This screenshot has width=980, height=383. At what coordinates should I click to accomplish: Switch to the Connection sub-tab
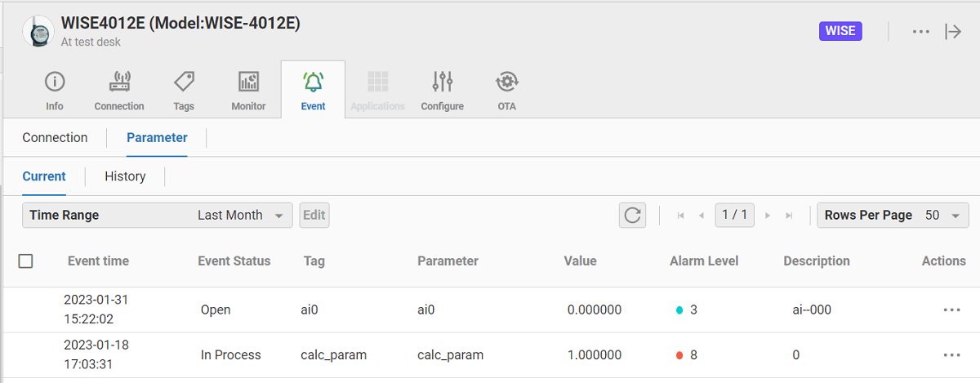(55, 138)
